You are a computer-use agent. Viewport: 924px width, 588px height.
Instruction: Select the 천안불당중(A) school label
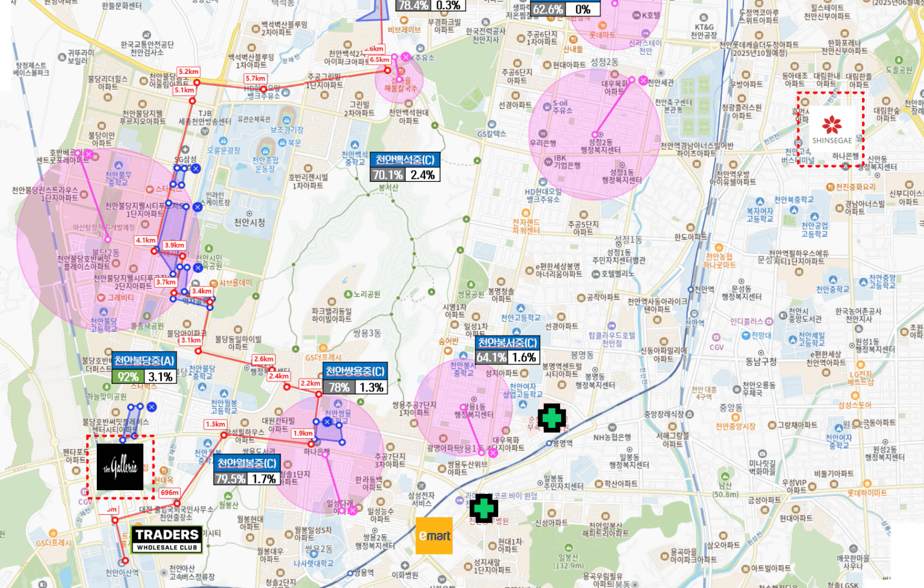(144, 360)
